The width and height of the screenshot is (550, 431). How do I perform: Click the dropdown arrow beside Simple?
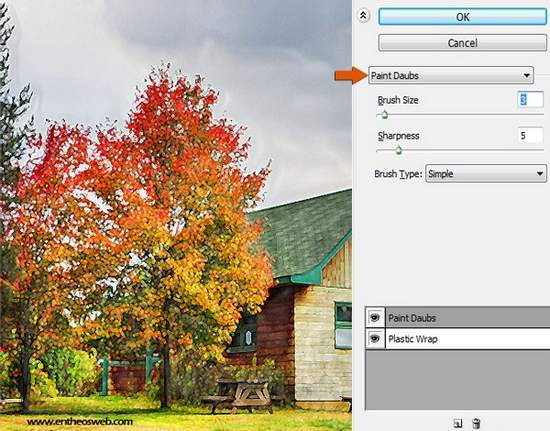(x=539, y=174)
